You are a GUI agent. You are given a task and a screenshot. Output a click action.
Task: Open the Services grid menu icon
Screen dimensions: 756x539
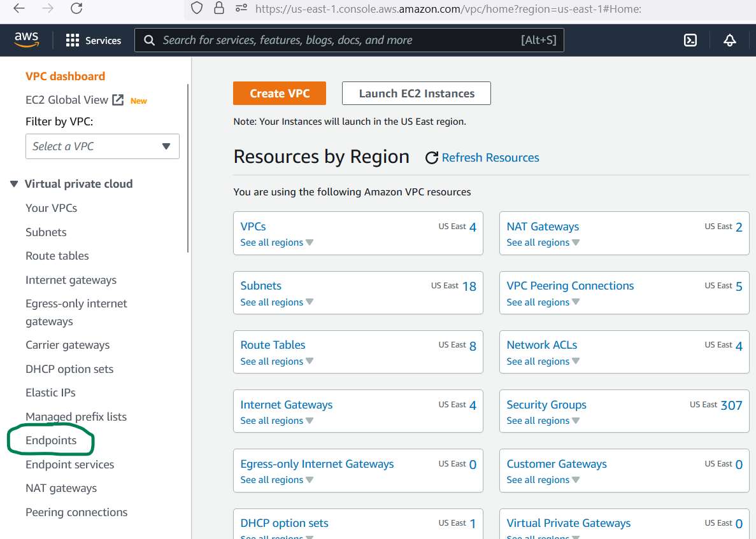click(x=73, y=41)
